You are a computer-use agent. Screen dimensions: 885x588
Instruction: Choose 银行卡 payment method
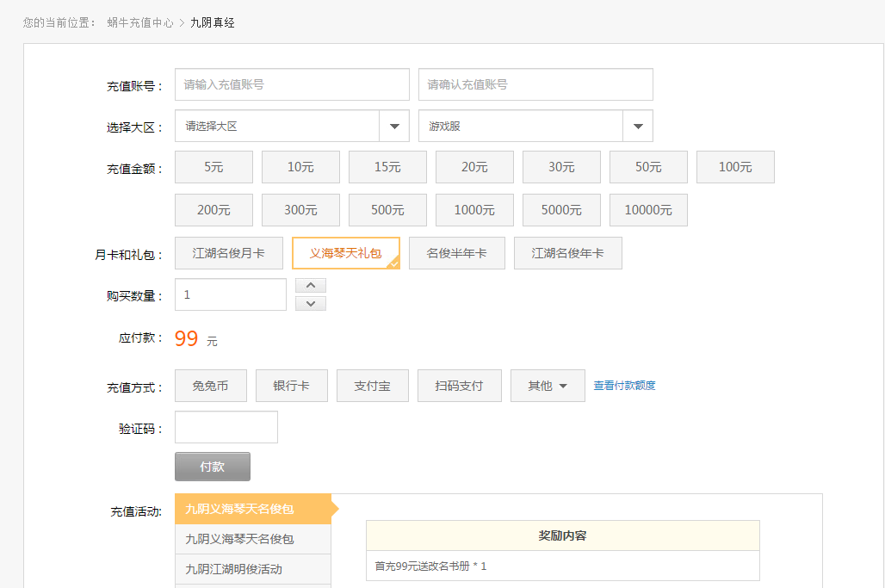[x=291, y=386]
